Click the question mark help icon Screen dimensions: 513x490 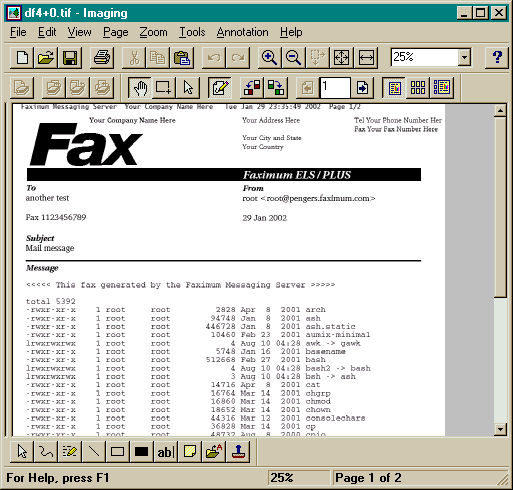497,58
